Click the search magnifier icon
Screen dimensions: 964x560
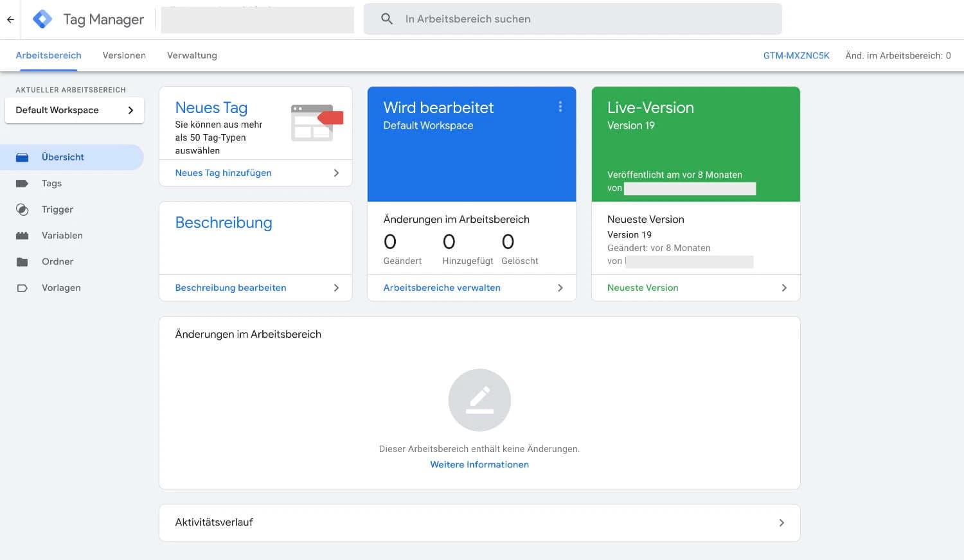[x=386, y=19]
